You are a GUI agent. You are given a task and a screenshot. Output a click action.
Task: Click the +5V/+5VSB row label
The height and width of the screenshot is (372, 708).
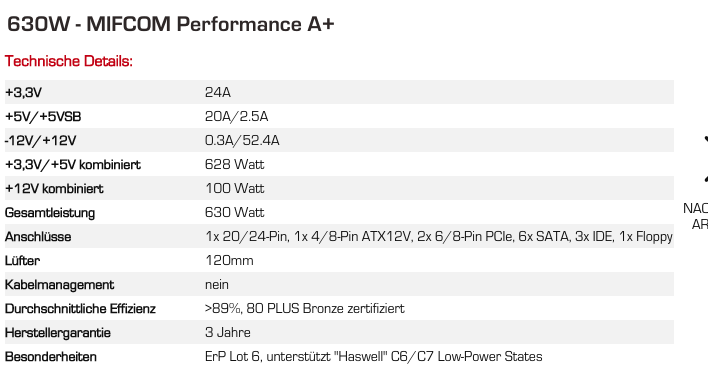[x=43, y=116]
